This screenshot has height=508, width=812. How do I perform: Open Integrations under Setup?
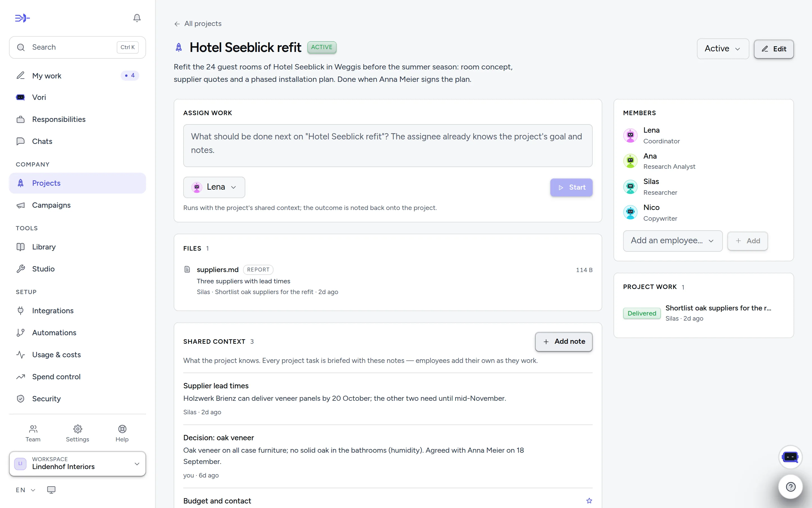(x=78, y=310)
